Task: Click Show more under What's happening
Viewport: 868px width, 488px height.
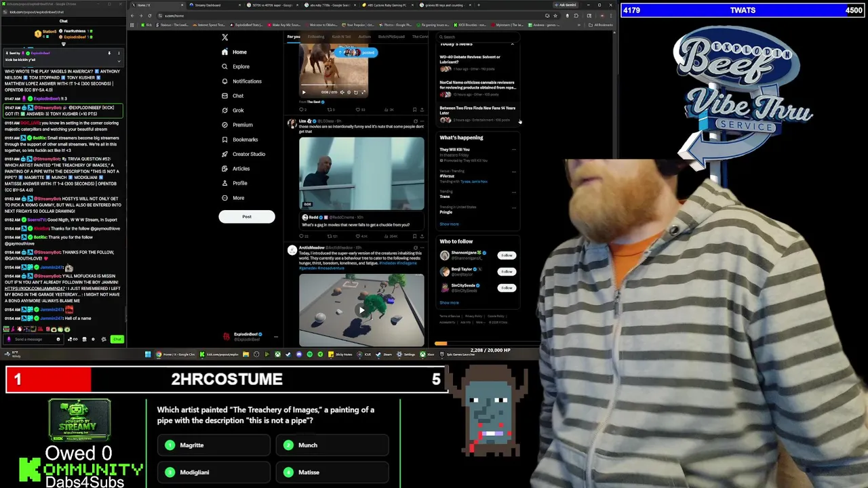Action: point(449,224)
